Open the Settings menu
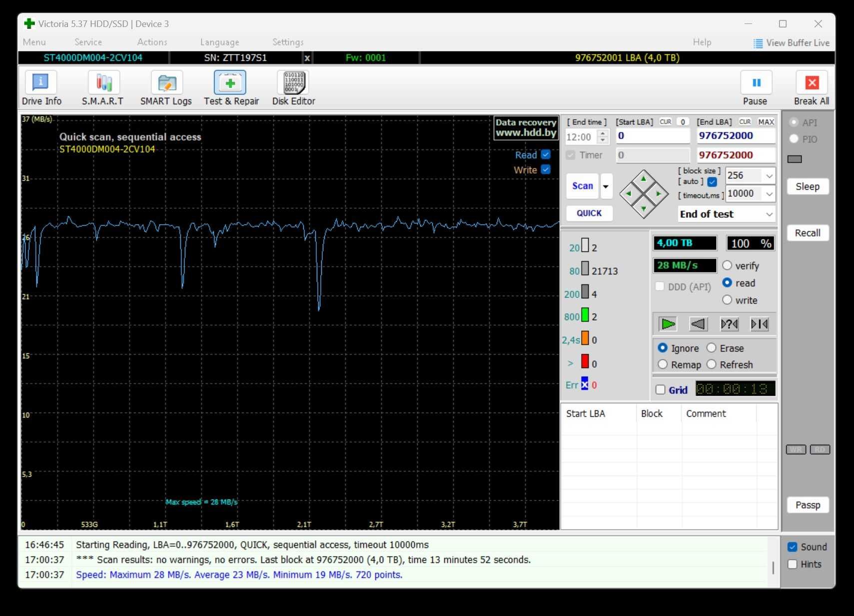Viewport: 854px width, 616px height. (x=288, y=42)
